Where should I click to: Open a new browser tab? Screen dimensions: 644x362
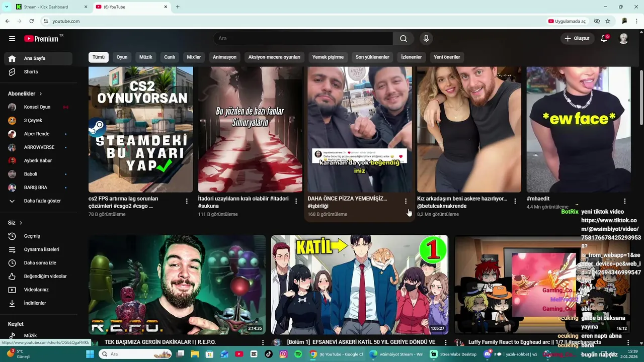tap(178, 7)
